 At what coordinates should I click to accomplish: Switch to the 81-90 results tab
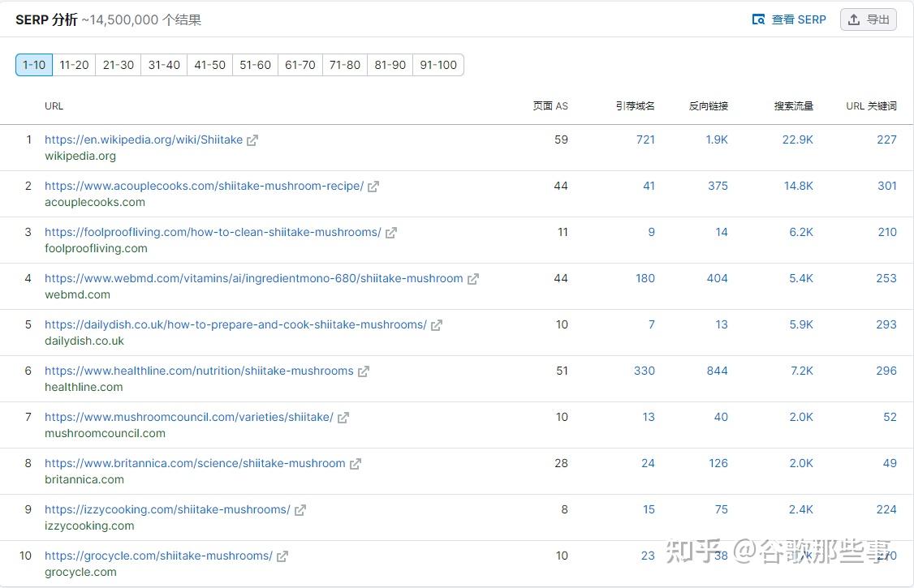pos(390,65)
